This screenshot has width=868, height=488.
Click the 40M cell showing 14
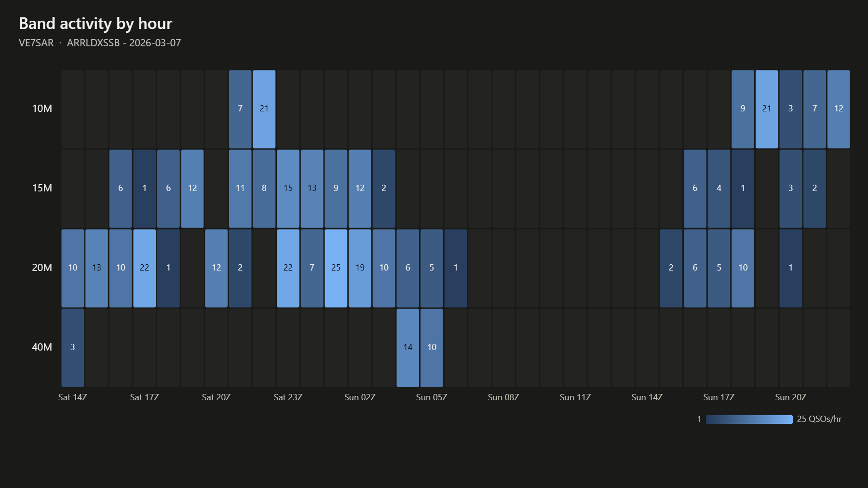pos(407,348)
